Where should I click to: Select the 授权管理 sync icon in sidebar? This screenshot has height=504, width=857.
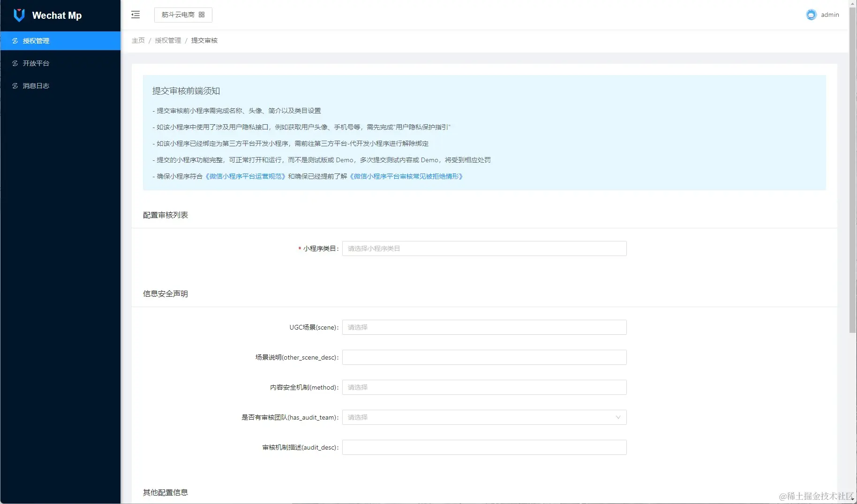tap(15, 41)
